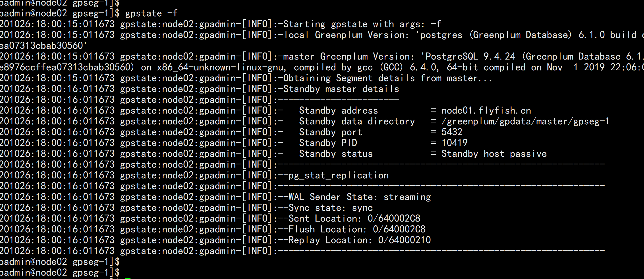Click the 'PostgreSQL 9.4.24' version text

[x=470, y=57]
